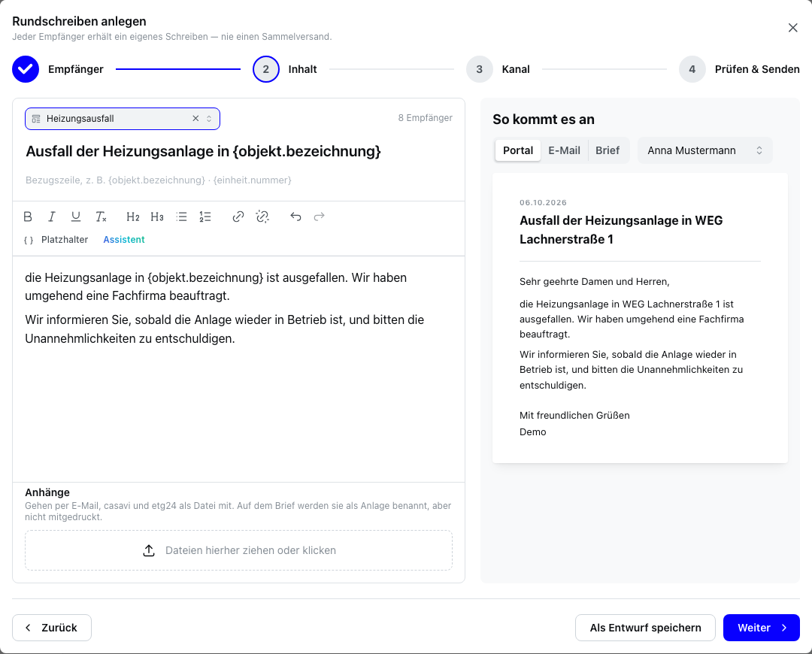Switch preview to the Brief tab

tap(607, 150)
